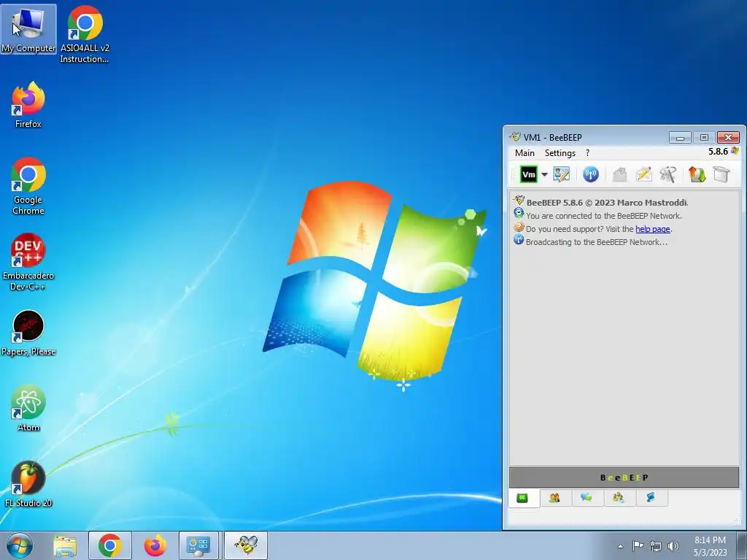Click the blue broadcast antenna toolbar icon
Viewport: 747px width, 560px height.
pos(591,174)
